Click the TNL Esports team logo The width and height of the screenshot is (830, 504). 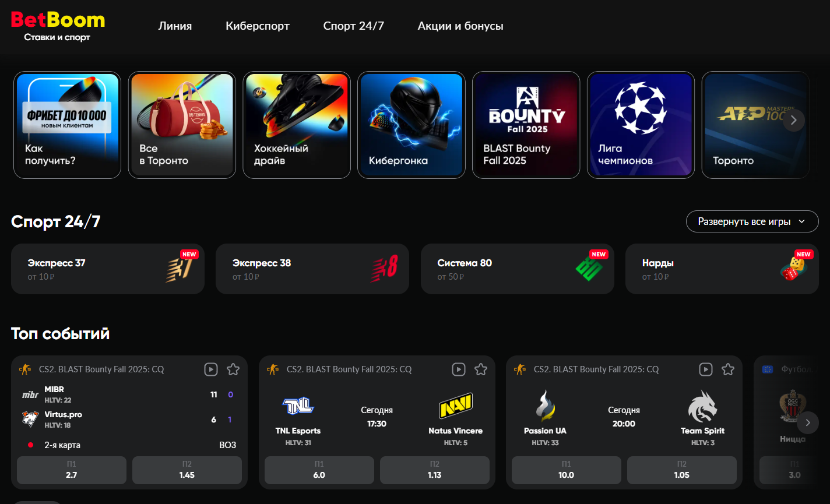coord(298,406)
